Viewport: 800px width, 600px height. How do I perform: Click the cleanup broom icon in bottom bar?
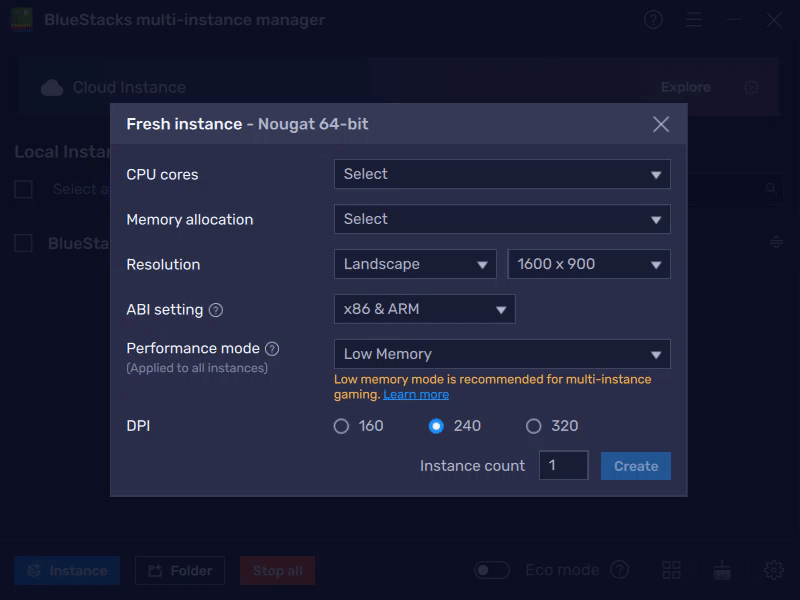(722, 570)
